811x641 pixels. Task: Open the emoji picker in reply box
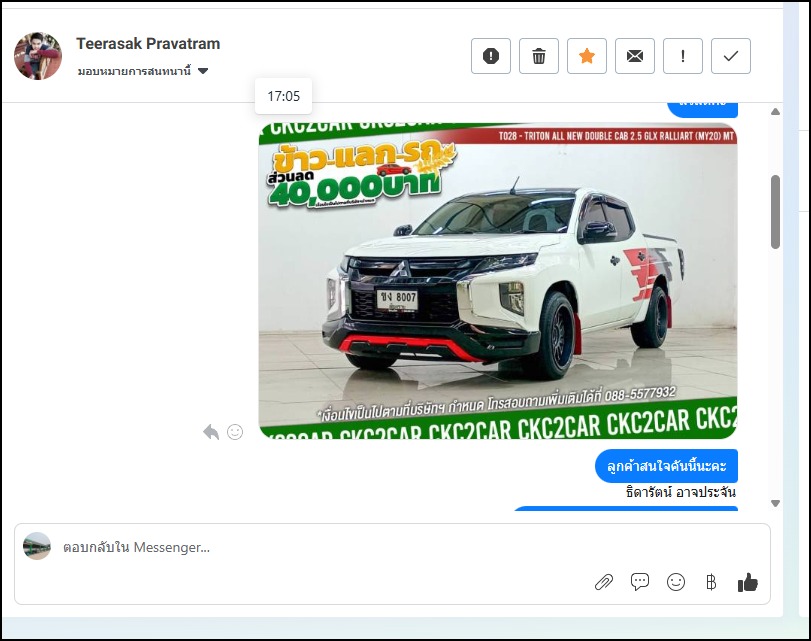tap(676, 582)
